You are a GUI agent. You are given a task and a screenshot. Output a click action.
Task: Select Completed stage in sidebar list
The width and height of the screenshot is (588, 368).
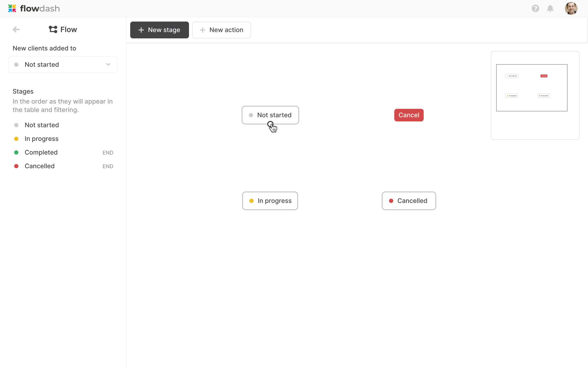pyautogui.click(x=41, y=152)
